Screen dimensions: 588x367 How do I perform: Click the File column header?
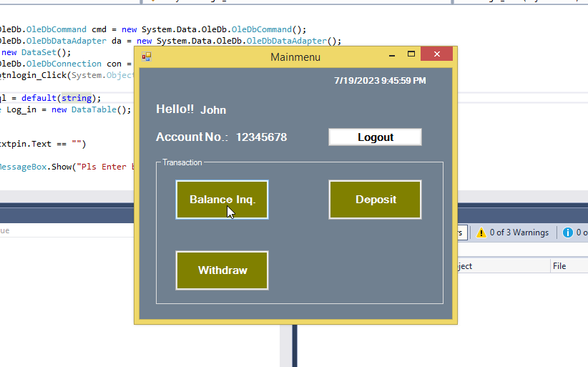point(559,266)
